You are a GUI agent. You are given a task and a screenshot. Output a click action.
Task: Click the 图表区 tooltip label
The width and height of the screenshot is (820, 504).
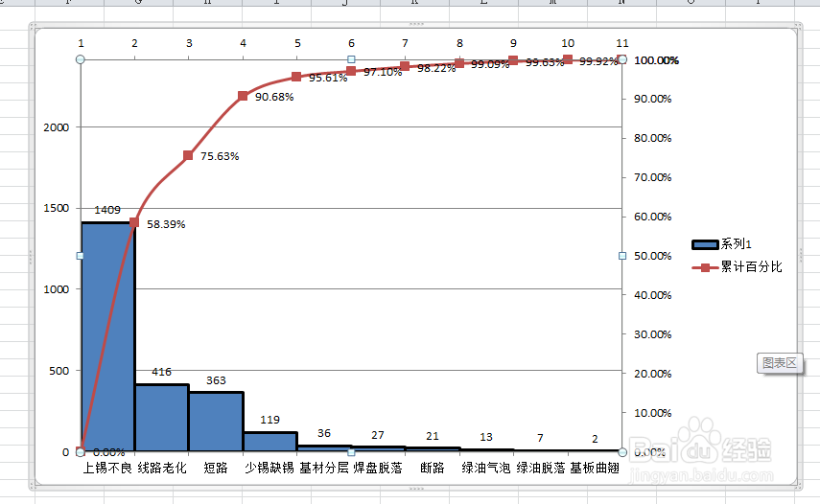(x=779, y=363)
